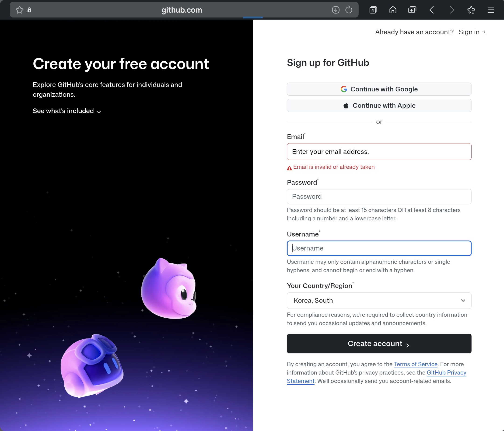This screenshot has width=504, height=431.
Task: Focus the Email input field
Action: 379,152
